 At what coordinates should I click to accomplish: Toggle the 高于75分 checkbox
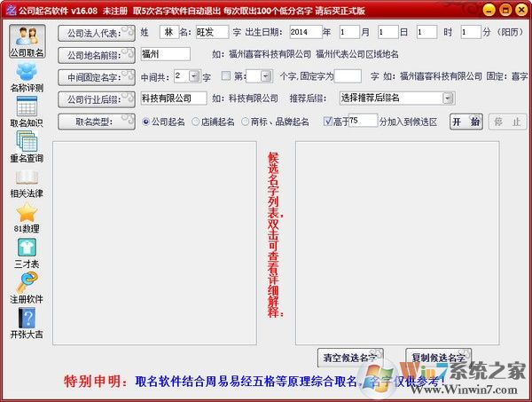tap(327, 122)
